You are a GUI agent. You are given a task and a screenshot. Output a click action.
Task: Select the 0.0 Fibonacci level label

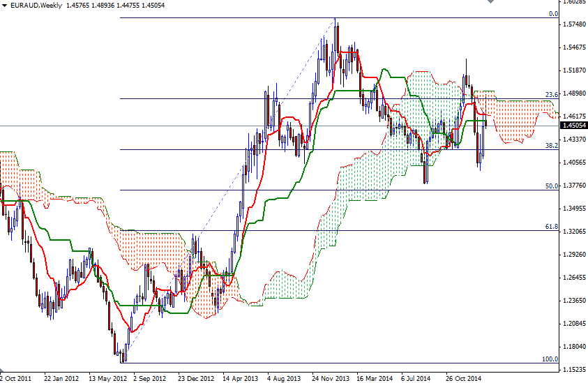553,14
